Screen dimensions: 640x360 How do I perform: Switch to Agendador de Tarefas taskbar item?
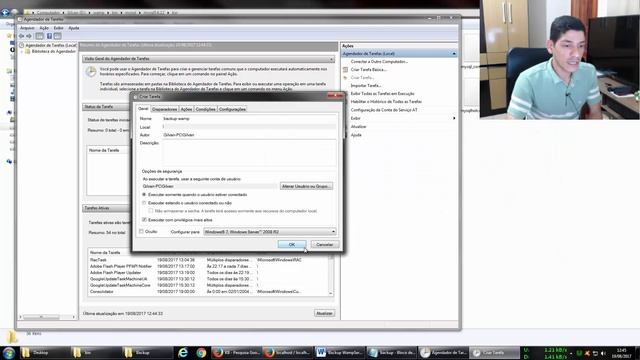pos(443,353)
